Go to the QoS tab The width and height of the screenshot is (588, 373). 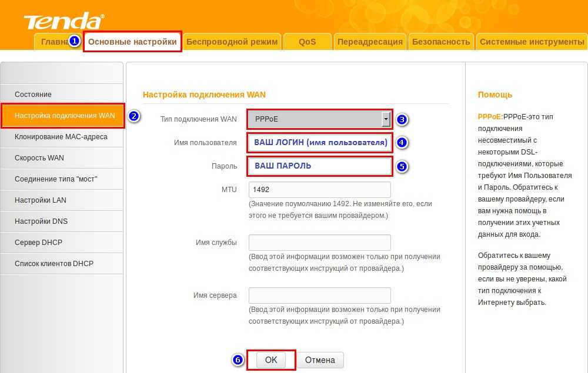pyautogui.click(x=307, y=42)
